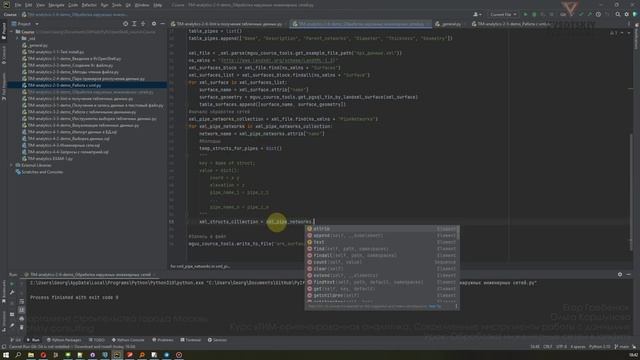Select the TIM-analytics EXAM file in tree
This screenshot has height=360, width=640.
pos(47,158)
